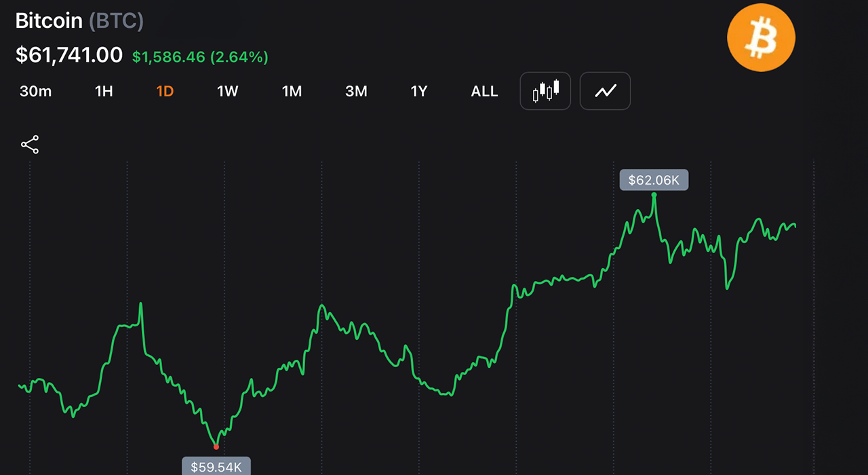The image size is (868, 475).
Task: Click the red low point dot
Action: [216, 446]
